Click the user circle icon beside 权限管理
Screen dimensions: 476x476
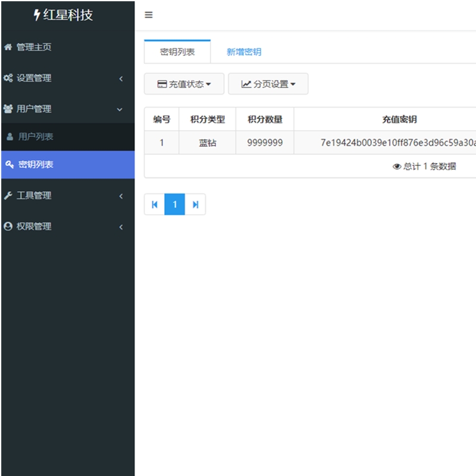8,227
